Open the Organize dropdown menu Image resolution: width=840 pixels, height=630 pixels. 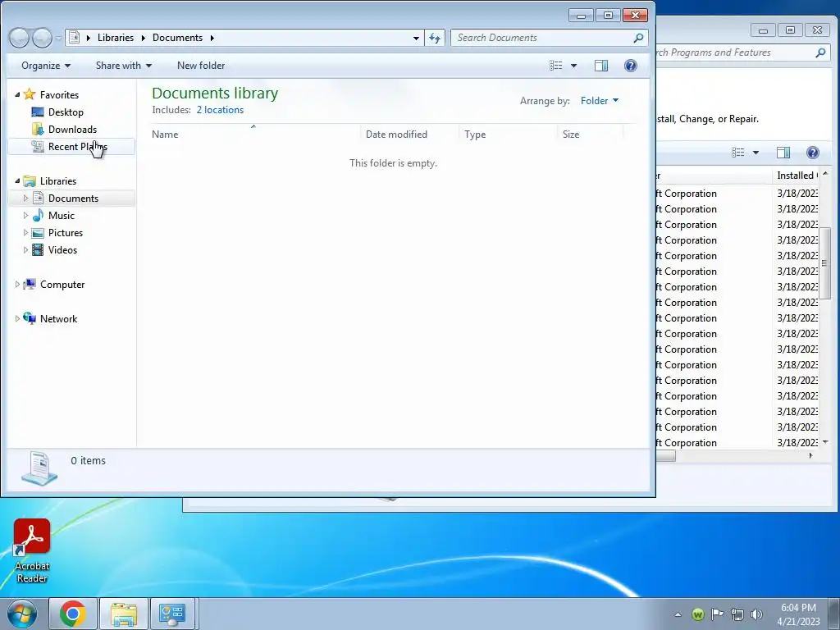pyautogui.click(x=46, y=66)
